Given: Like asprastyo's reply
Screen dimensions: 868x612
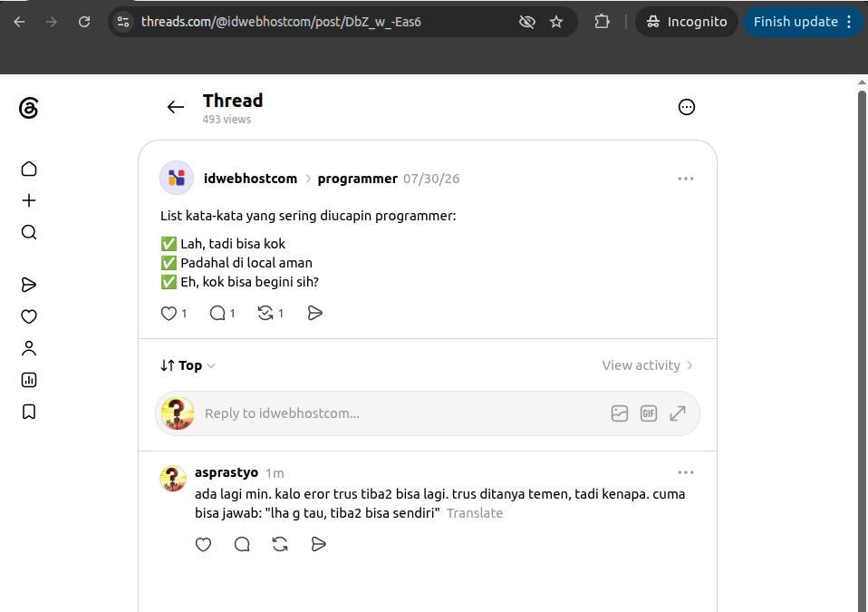Looking at the screenshot, I should [x=203, y=544].
